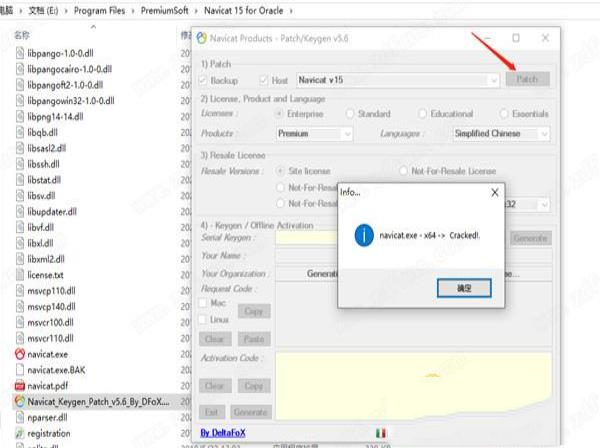Select libvf.dll file in list
This screenshot has width=600, height=448.
[x=35, y=227]
